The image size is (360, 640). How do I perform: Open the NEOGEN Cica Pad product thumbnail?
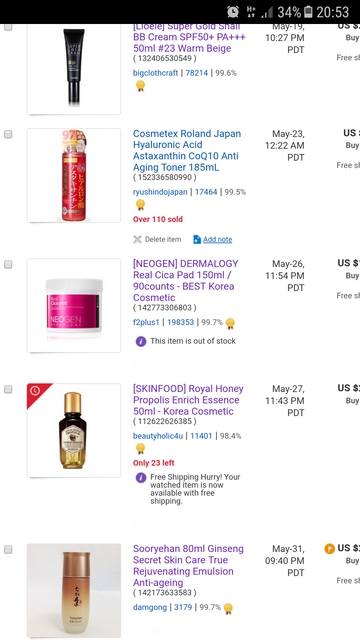coord(74,305)
